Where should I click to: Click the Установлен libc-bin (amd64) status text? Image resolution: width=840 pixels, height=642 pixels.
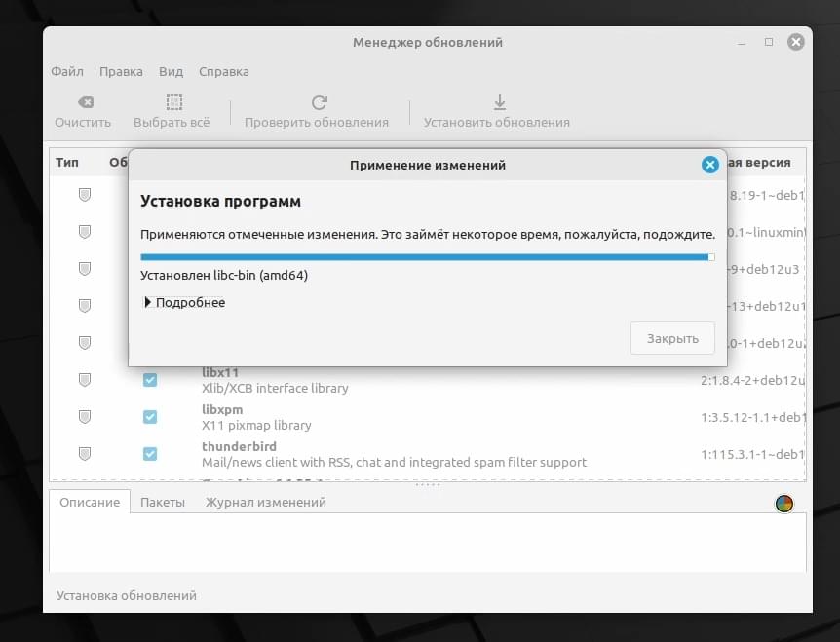(x=224, y=276)
